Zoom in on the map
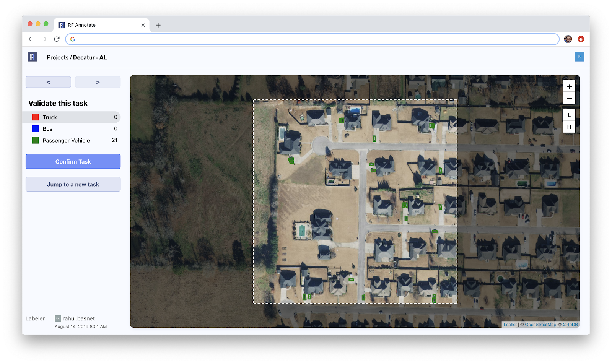The width and height of the screenshot is (612, 364). point(569,86)
